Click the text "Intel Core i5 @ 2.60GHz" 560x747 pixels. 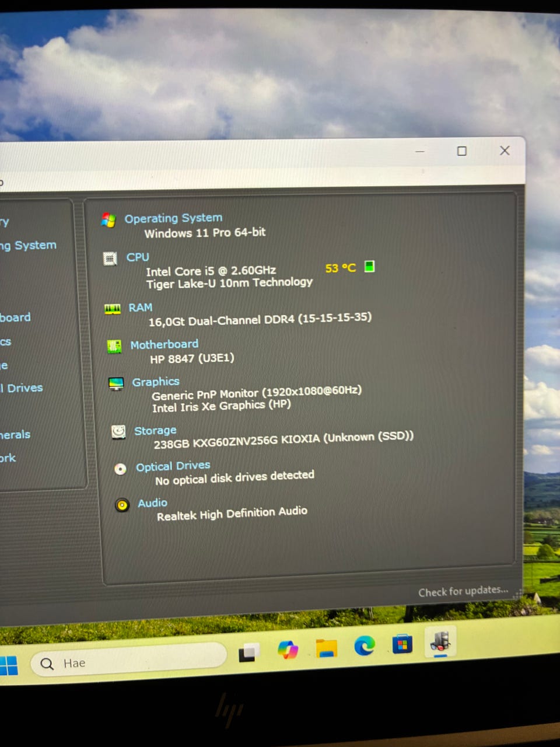(211, 271)
